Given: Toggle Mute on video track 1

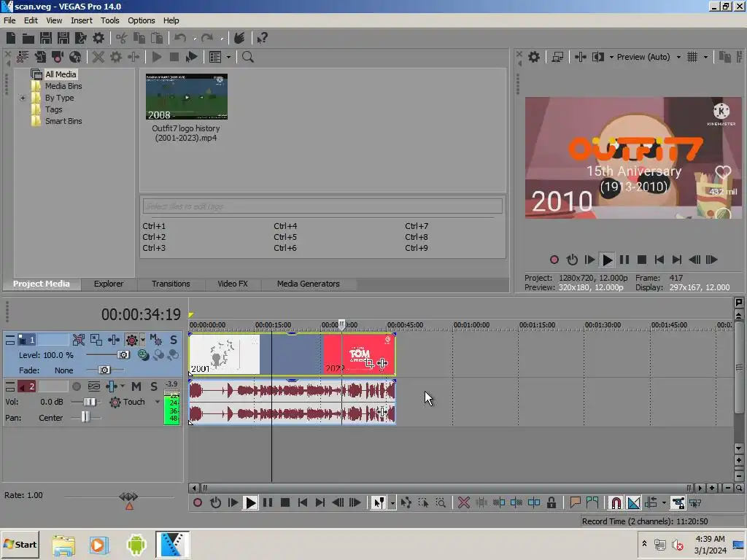Looking at the screenshot, I should 155,340.
